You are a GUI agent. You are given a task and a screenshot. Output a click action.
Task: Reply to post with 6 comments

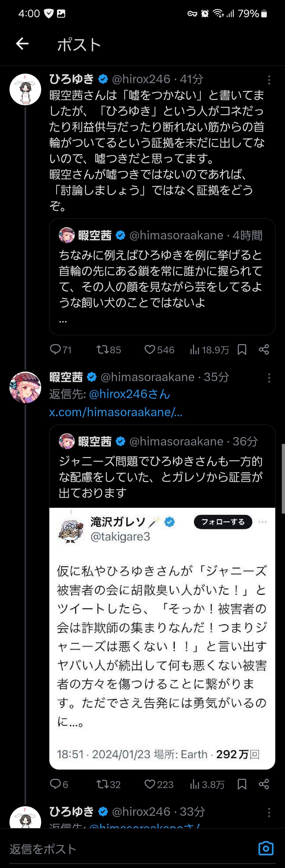(x=59, y=784)
